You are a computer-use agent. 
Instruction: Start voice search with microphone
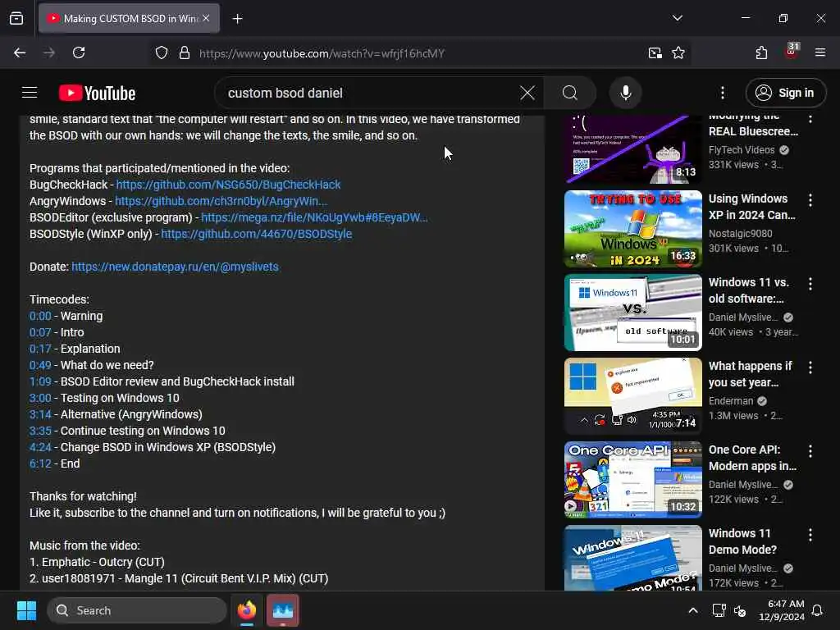point(625,94)
